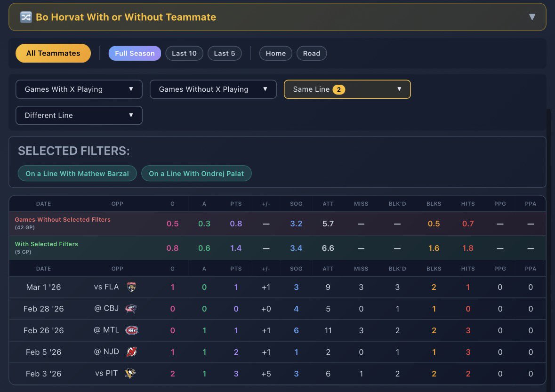Click the 11 shot attempts value for Feb 26
Viewport: 555px width, 392px height.
[328, 330]
